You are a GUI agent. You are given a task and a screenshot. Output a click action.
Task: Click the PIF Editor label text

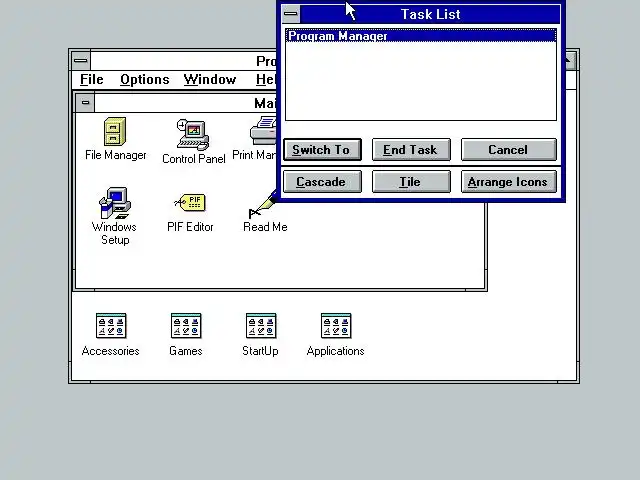click(x=190, y=227)
